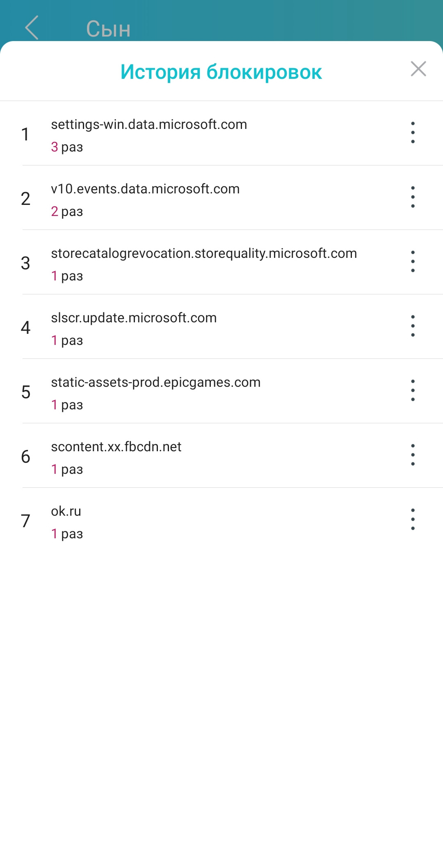Tap the storecatalogrevocation.storequality.microsoft.com domain
Screen dimensions: 443x868
coord(204,253)
